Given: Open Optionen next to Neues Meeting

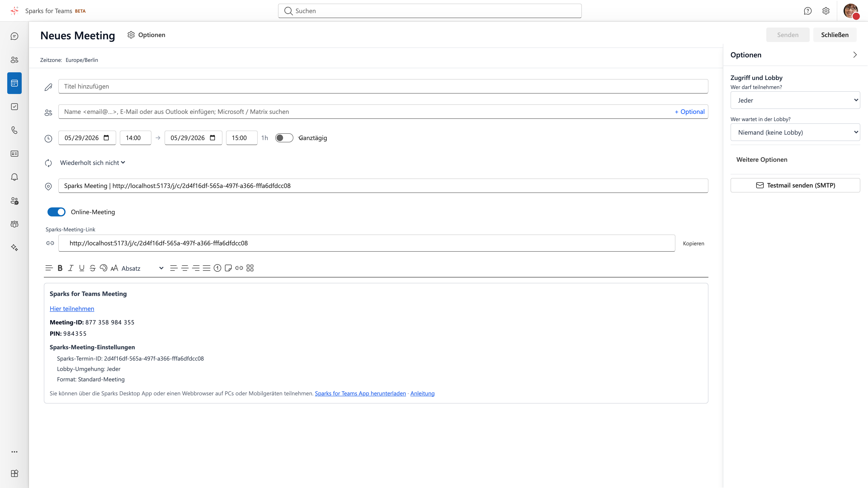Looking at the screenshot, I should pos(146,35).
